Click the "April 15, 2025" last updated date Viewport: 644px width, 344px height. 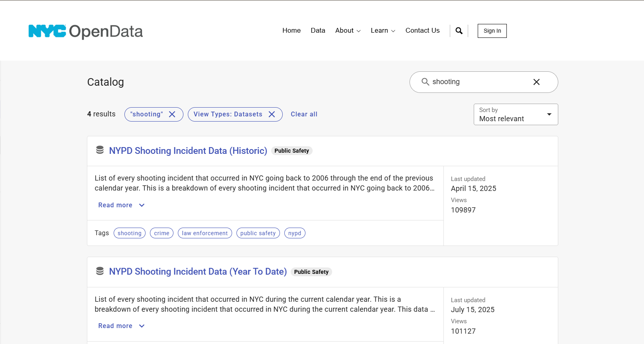tap(473, 189)
